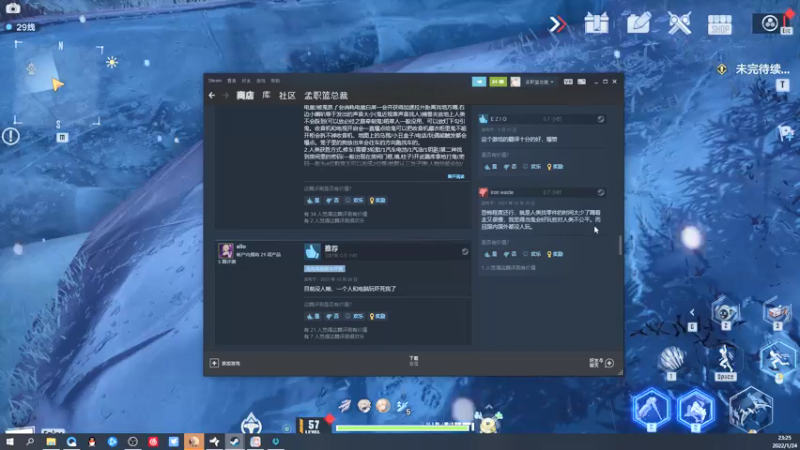Screen dimensions: 800x450
Task: Open the Windows Start menu
Action: point(10,442)
